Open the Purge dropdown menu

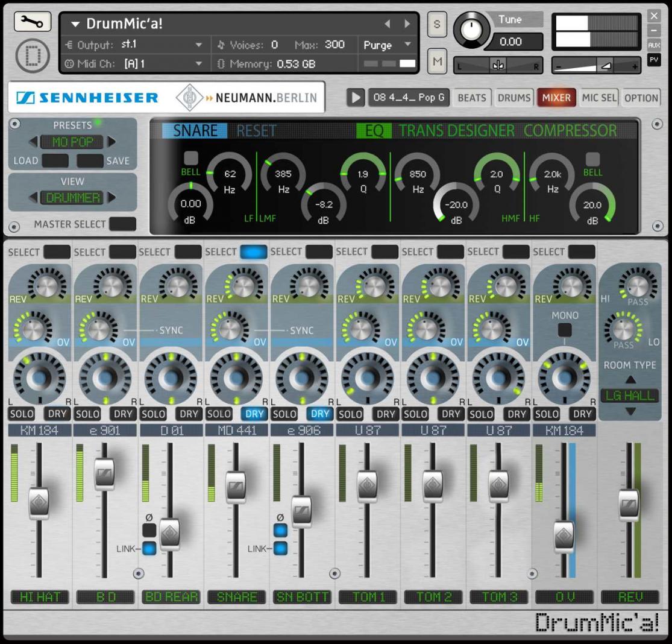(x=407, y=45)
